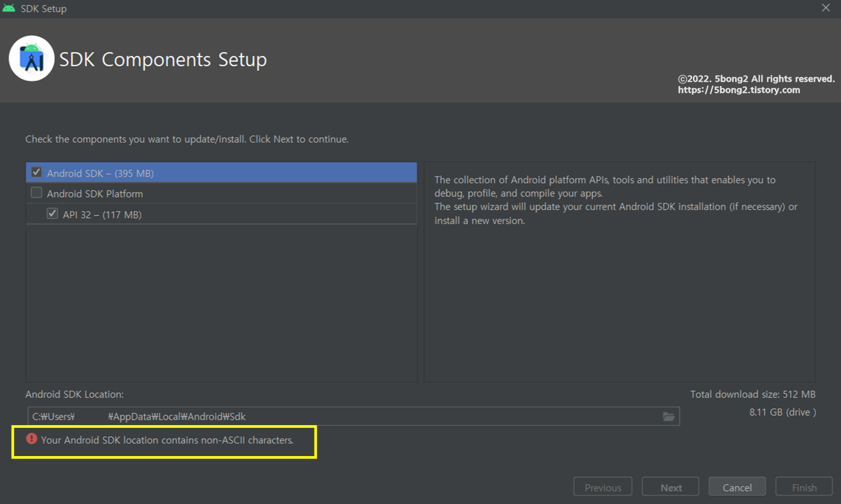This screenshot has width=841, height=504.
Task: Select the API 32 – (117 MB) row
Action: [x=221, y=214]
